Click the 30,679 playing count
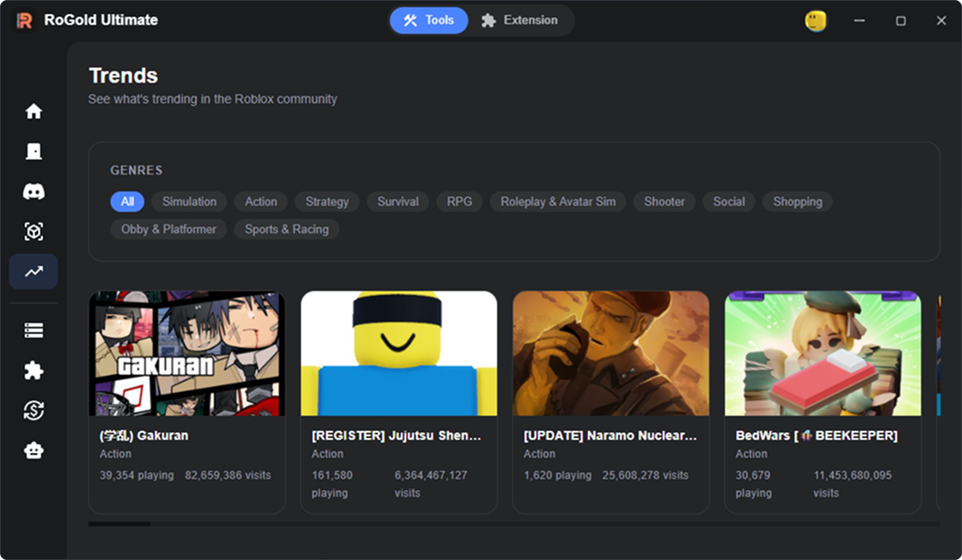The height and width of the screenshot is (560, 962). point(754,484)
